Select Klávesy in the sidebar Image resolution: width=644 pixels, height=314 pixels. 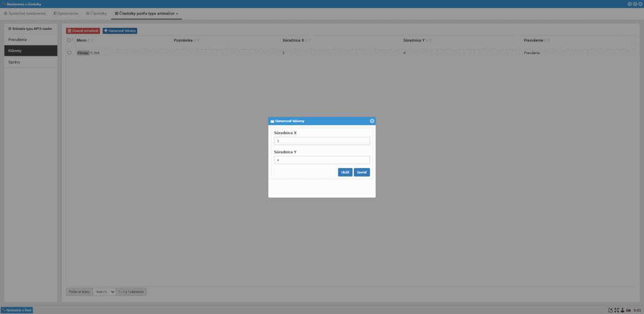[31, 50]
